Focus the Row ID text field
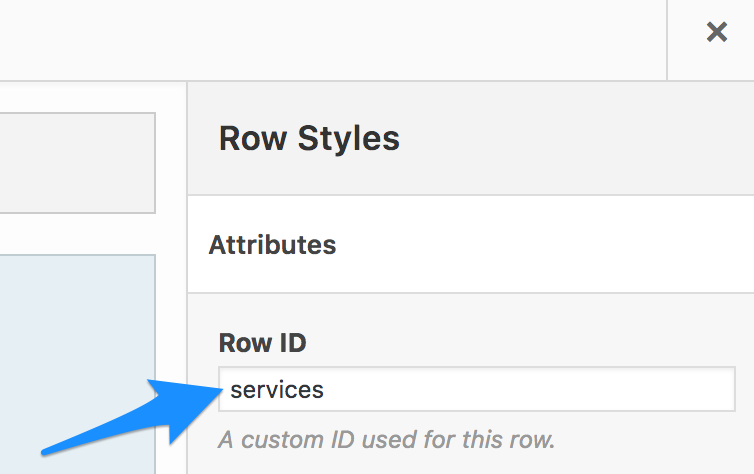The image size is (754, 474). coord(477,389)
